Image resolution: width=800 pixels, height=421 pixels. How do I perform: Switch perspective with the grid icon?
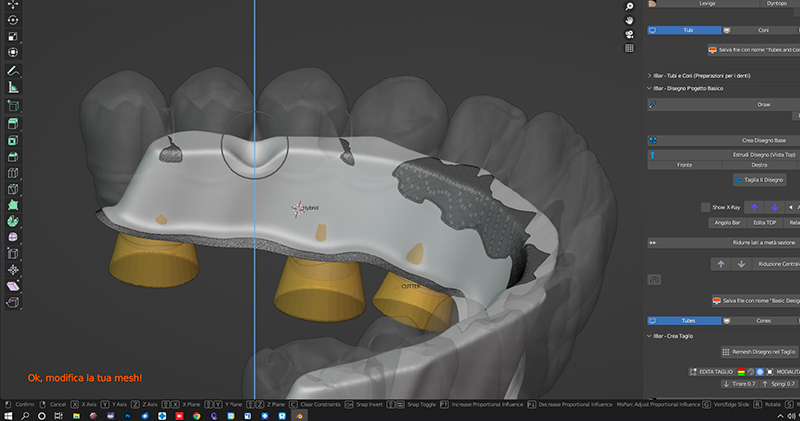point(629,48)
